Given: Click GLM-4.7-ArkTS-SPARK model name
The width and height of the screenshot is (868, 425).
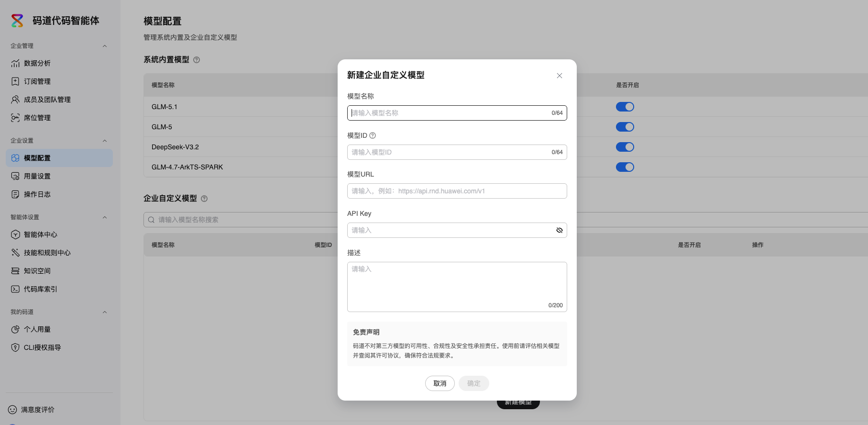Looking at the screenshot, I should point(187,167).
